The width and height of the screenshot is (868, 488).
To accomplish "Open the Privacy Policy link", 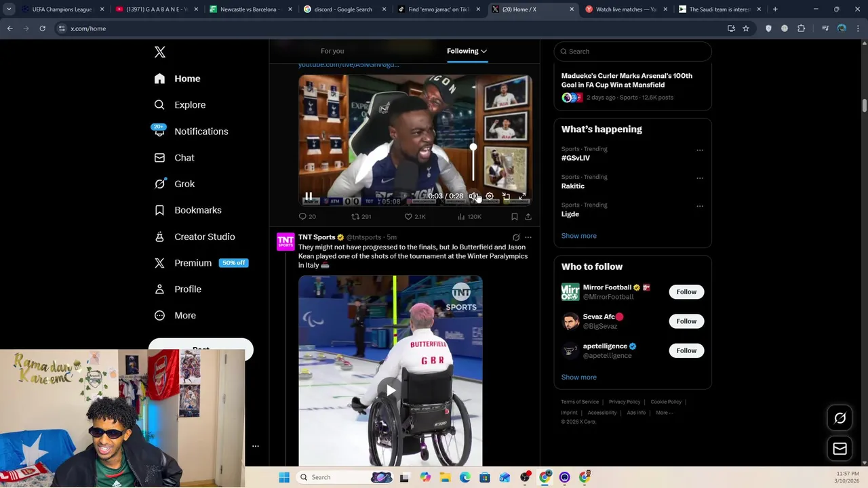I will pos(625,402).
